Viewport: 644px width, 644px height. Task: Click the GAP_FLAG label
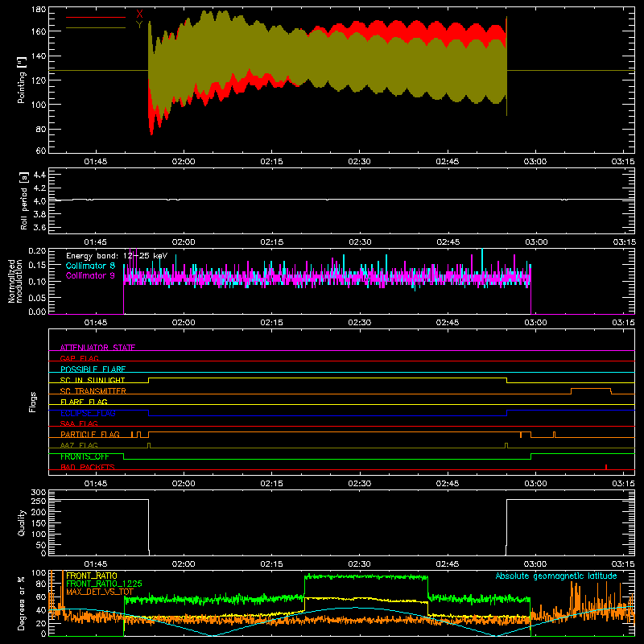pyautogui.click(x=79, y=358)
